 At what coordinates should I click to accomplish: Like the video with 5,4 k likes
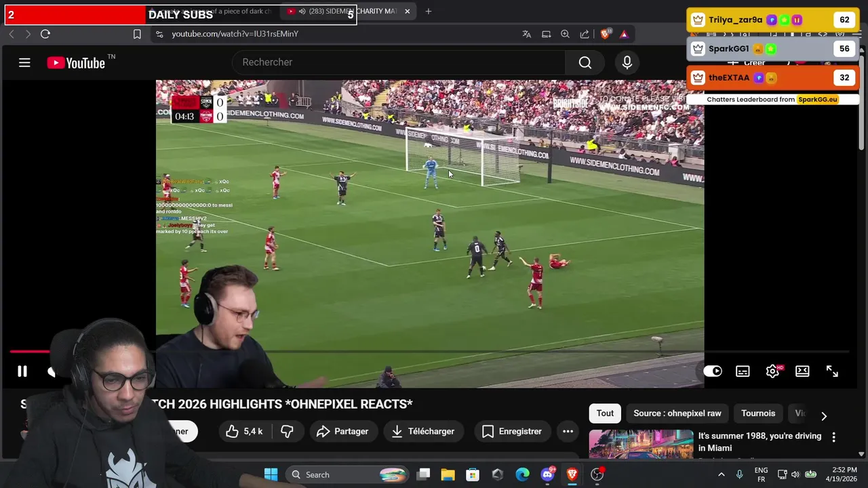244,431
